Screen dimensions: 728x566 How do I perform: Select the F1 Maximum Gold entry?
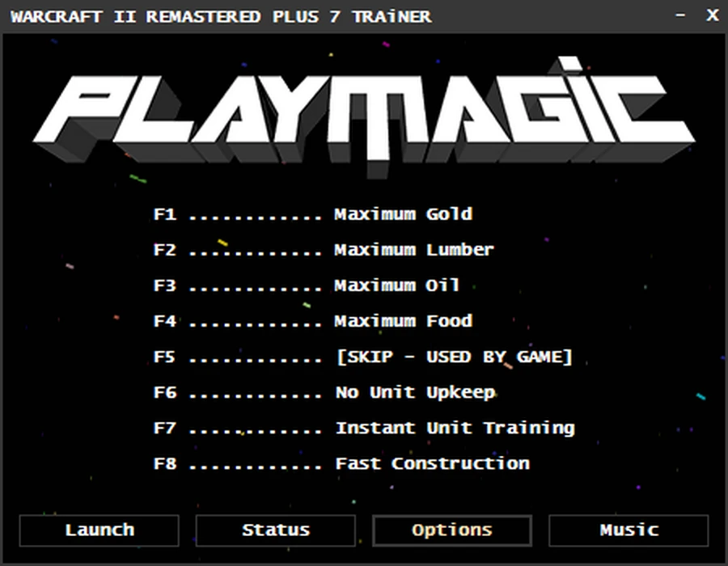[313, 214]
